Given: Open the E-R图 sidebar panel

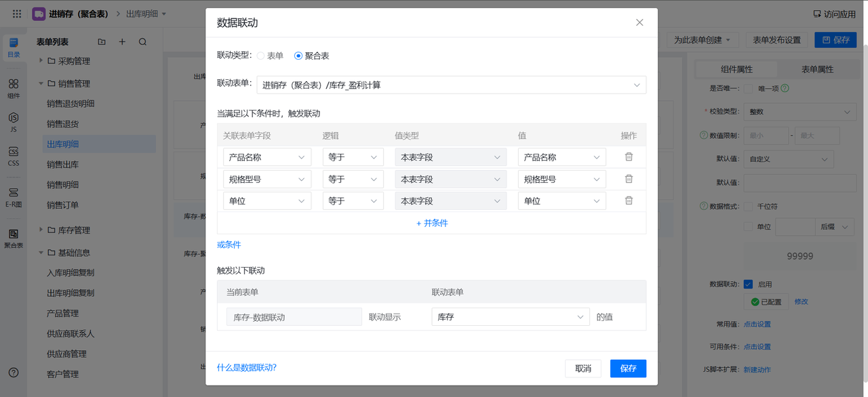Looking at the screenshot, I should pos(14,197).
